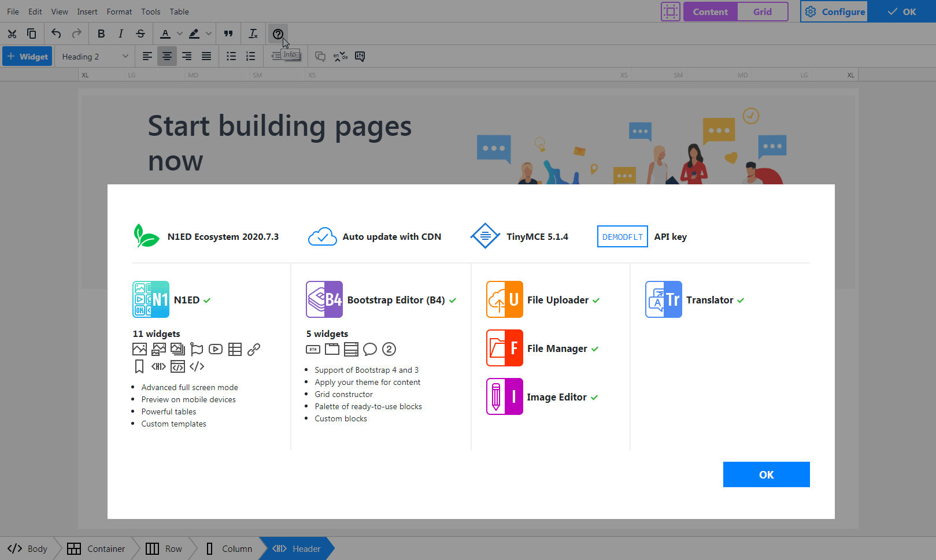Click the Image Editor I icon

[505, 396]
